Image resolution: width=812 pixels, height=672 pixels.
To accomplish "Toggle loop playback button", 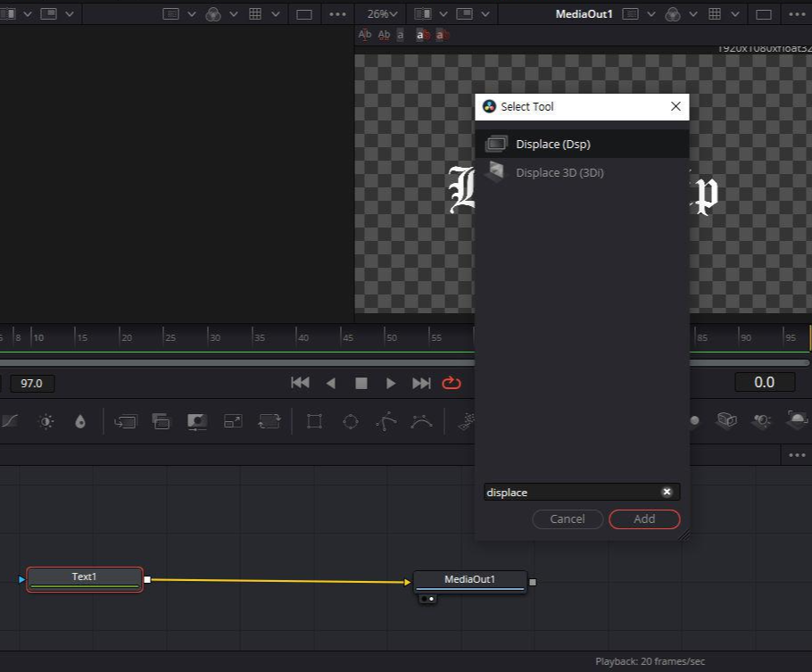I will (452, 383).
